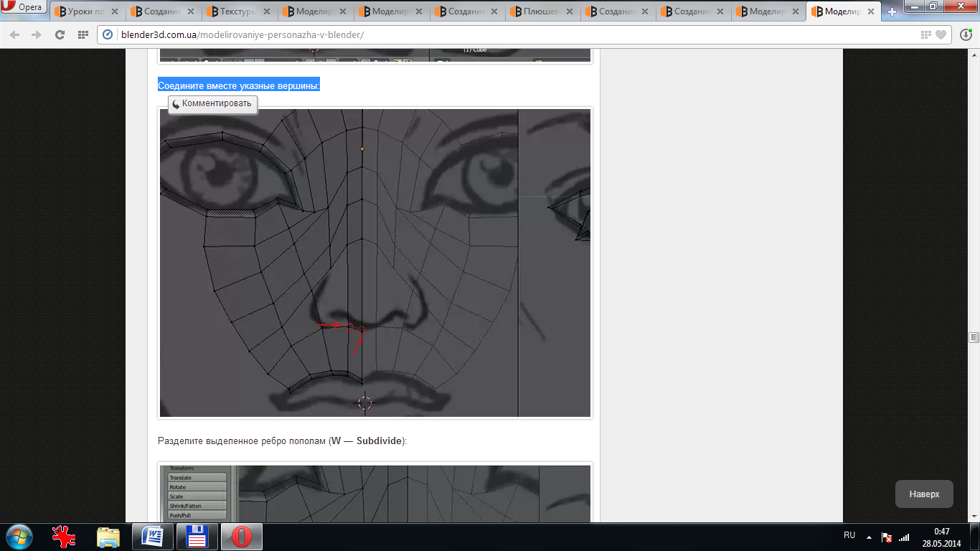Open a new tab with plus button
Screen dimensions: 980x551
(x=892, y=12)
